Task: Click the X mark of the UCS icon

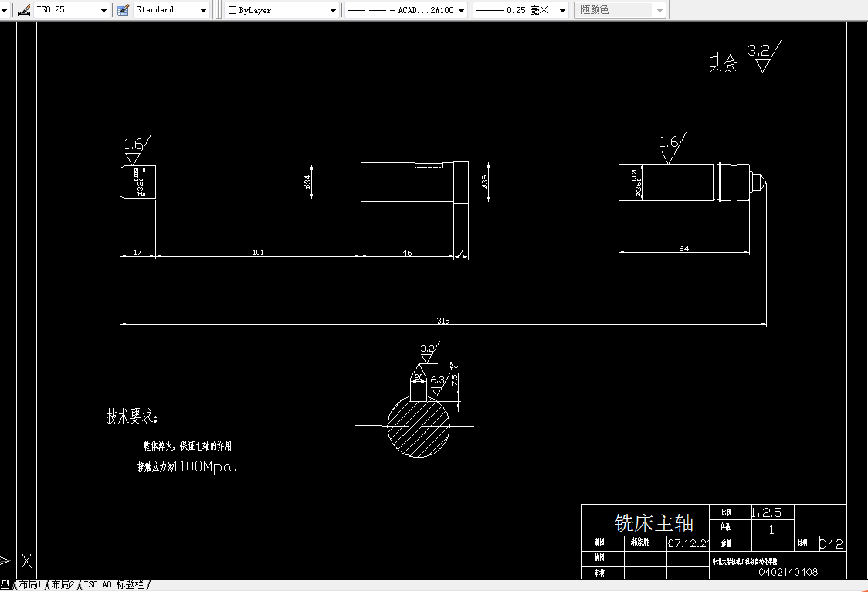Action: (26, 561)
